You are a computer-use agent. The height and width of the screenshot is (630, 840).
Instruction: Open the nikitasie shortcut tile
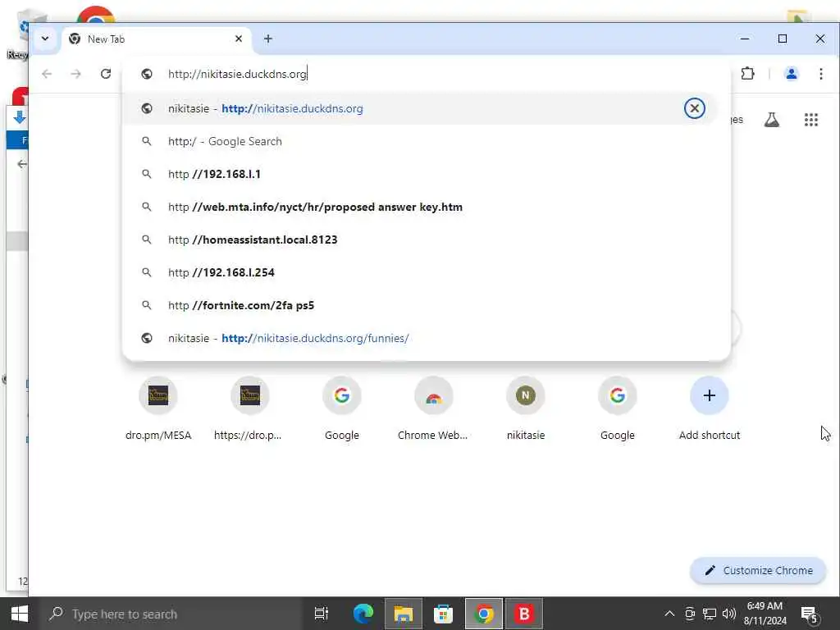pos(526,409)
